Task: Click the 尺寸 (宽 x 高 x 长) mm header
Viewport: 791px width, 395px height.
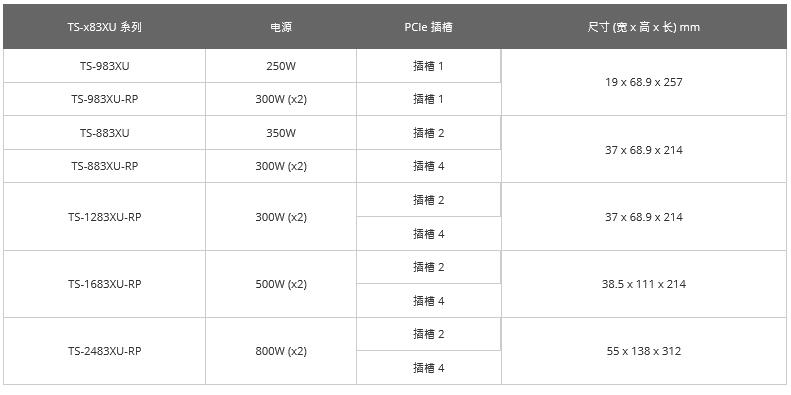Action: click(x=644, y=27)
